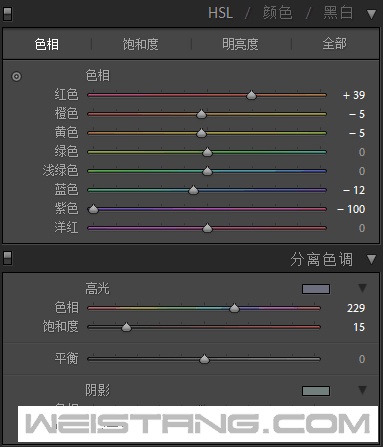
Task: Click the 蓝色 slider label
Action: [66, 189]
